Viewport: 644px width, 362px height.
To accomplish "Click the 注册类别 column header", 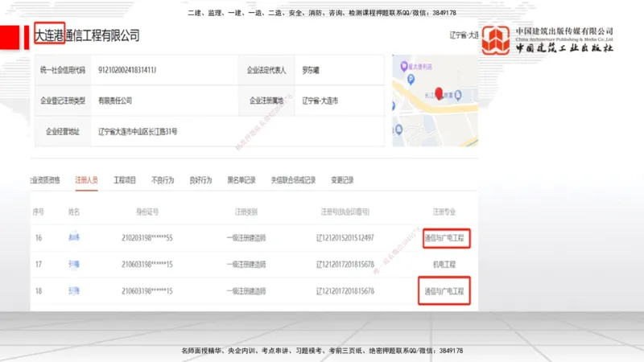I will click(x=246, y=212).
